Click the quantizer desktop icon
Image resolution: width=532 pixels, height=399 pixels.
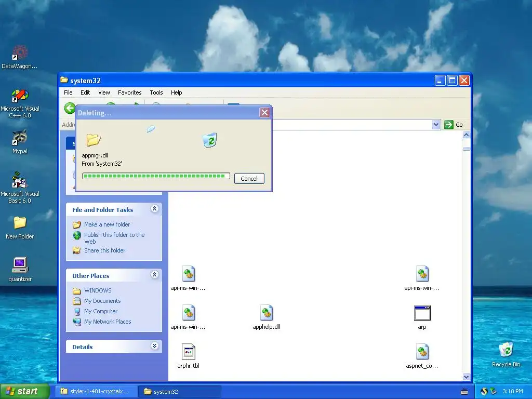click(x=20, y=270)
